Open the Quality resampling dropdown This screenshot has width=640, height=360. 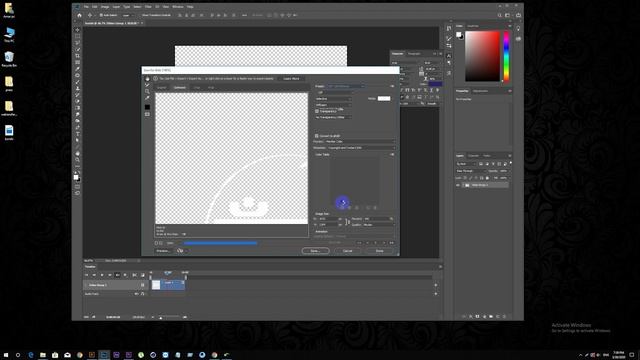(x=379, y=224)
